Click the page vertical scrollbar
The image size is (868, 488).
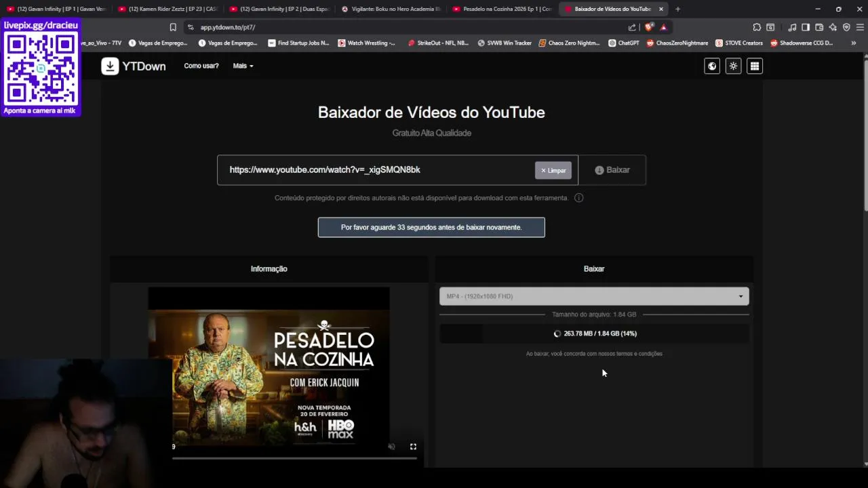point(865,136)
